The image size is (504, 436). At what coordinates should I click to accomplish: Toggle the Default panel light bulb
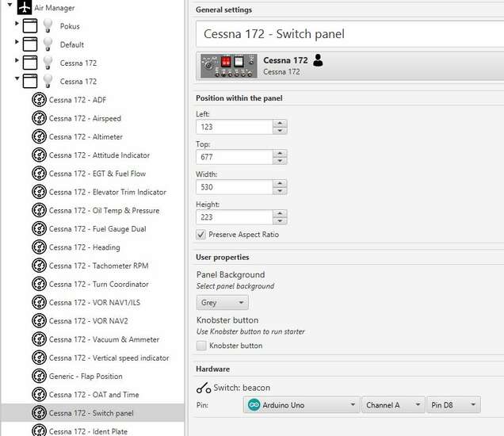48,44
